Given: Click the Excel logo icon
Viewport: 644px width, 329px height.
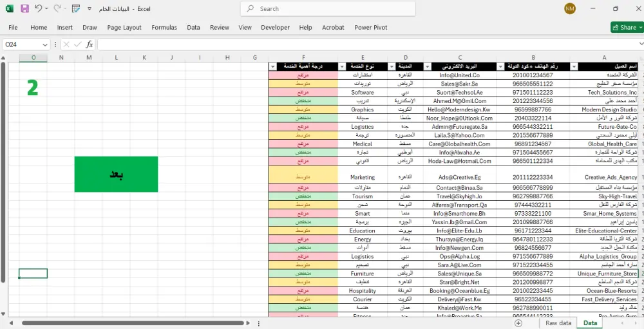Looking at the screenshot, I should coord(10,8).
